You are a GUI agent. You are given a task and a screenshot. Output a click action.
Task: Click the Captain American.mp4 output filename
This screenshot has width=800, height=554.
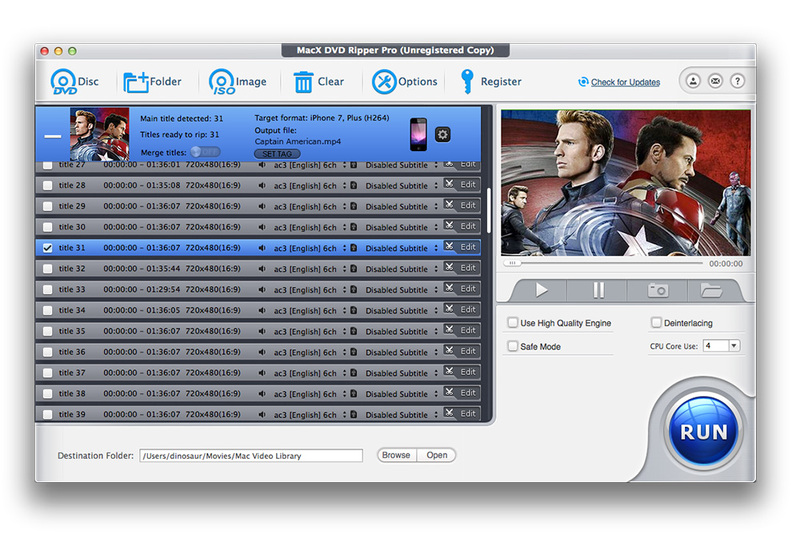(x=297, y=141)
